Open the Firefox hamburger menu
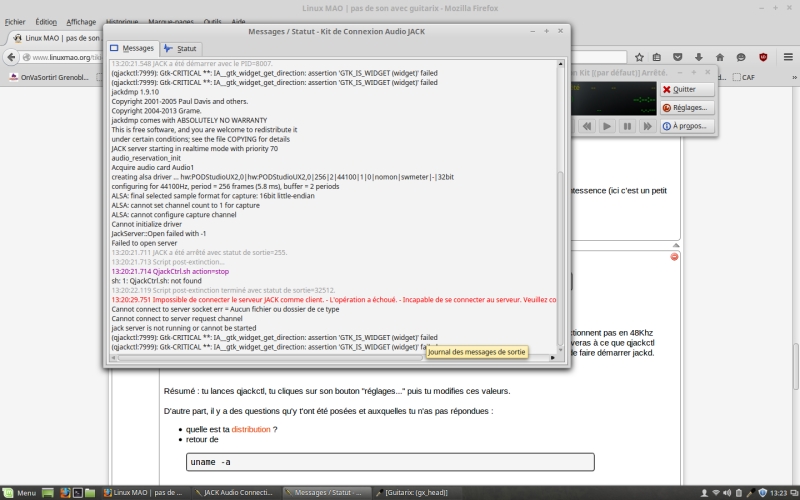800x500 pixels. 788,57
